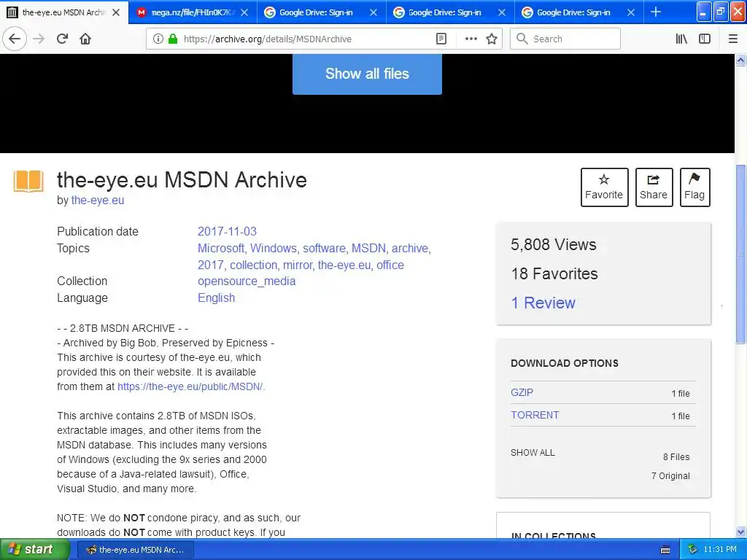Download the TORRENT file option

click(x=535, y=415)
